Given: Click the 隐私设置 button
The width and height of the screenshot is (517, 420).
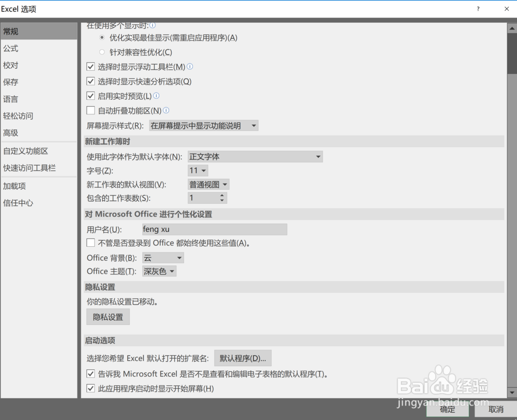Looking at the screenshot, I should [x=108, y=317].
